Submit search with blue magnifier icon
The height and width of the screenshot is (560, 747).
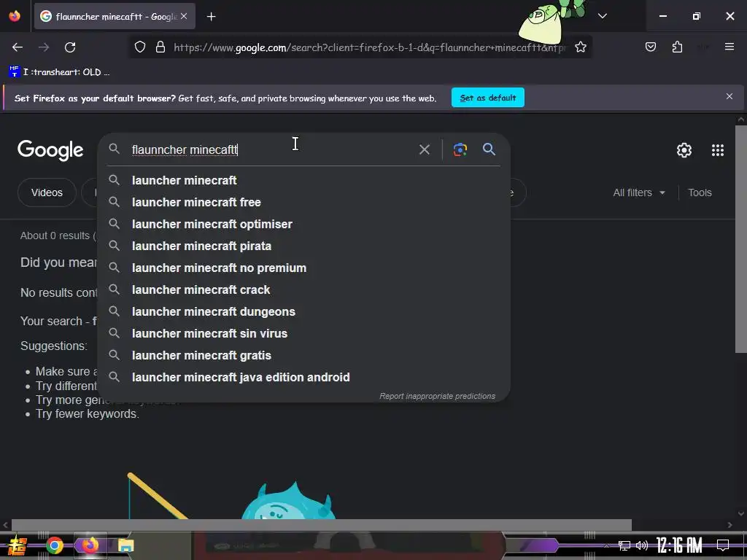(x=489, y=149)
